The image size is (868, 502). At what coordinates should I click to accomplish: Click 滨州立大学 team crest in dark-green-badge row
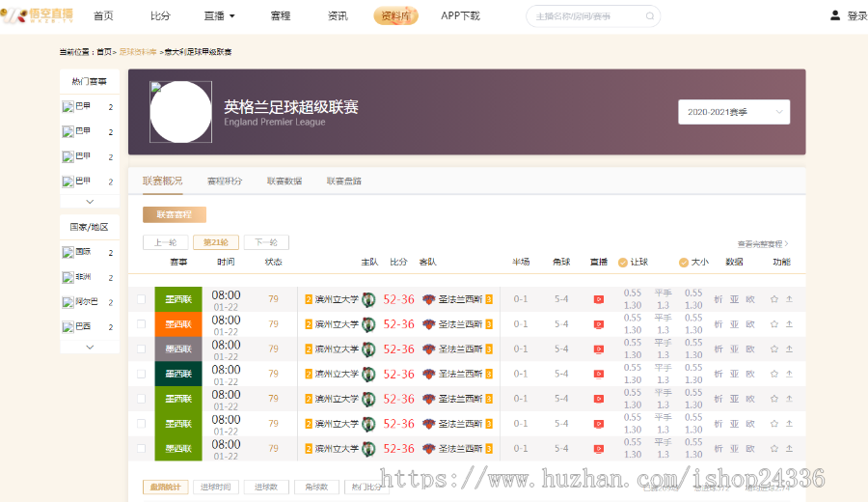tap(368, 374)
